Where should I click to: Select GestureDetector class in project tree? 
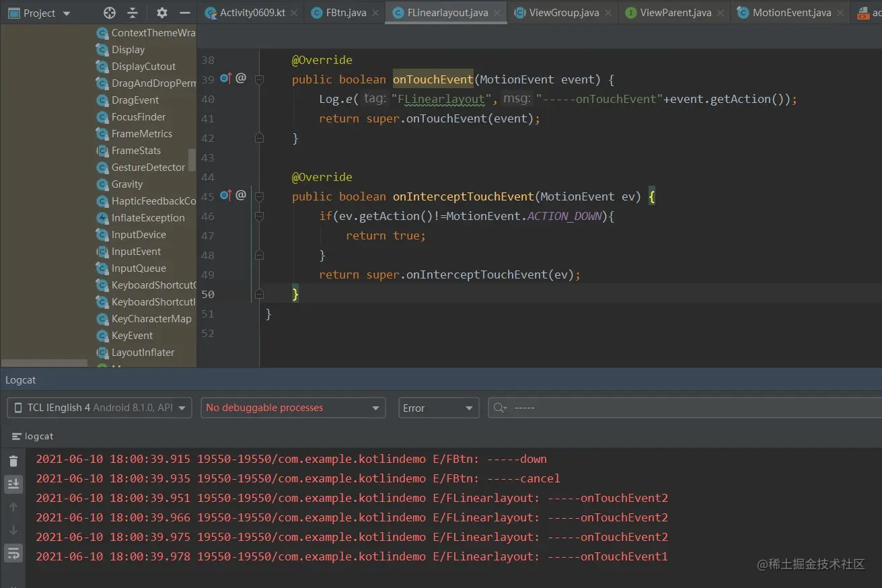[148, 168]
